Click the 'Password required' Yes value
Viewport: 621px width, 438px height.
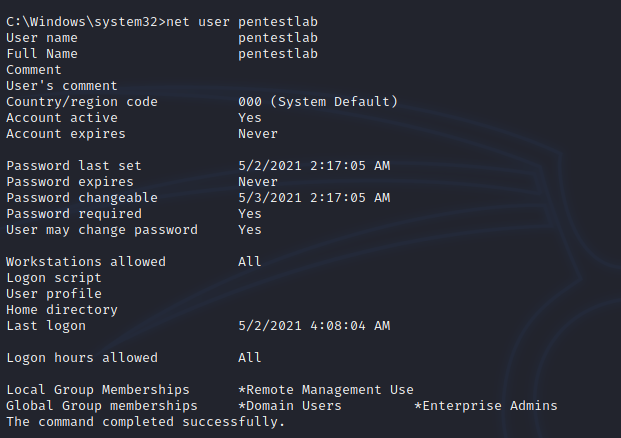[x=250, y=214]
